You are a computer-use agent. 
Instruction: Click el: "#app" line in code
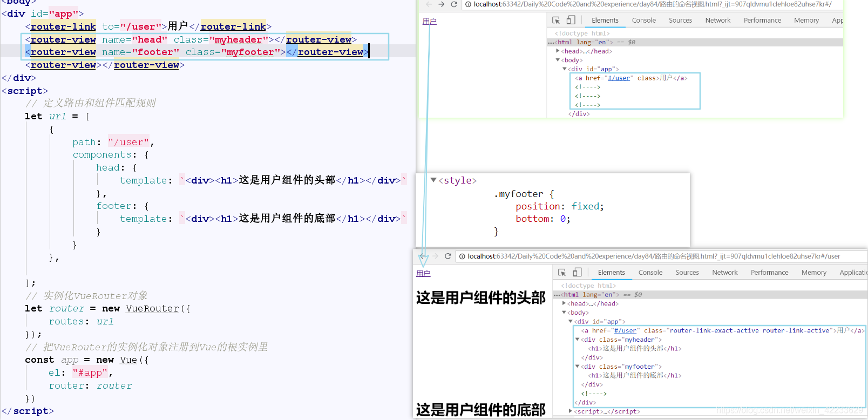80,372
